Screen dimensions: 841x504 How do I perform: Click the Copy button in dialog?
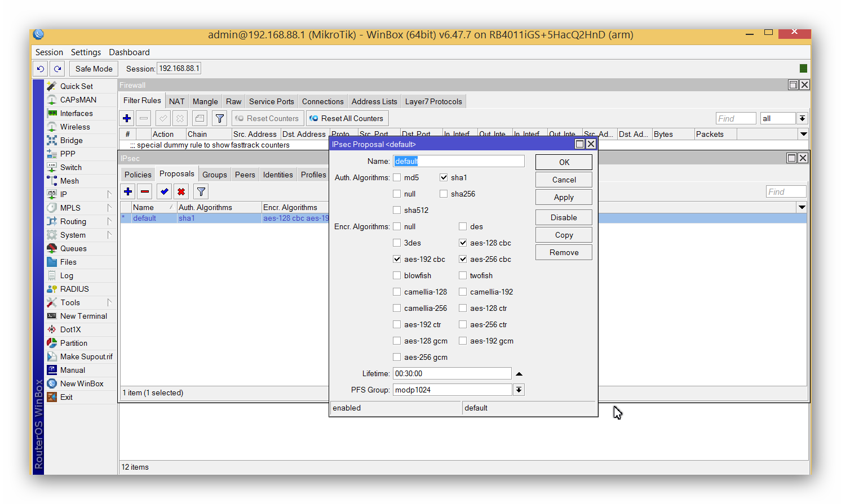(564, 235)
